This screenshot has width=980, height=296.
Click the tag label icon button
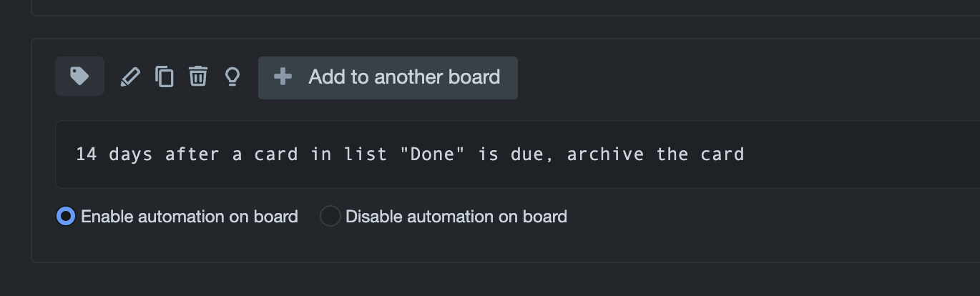(x=79, y=77)
